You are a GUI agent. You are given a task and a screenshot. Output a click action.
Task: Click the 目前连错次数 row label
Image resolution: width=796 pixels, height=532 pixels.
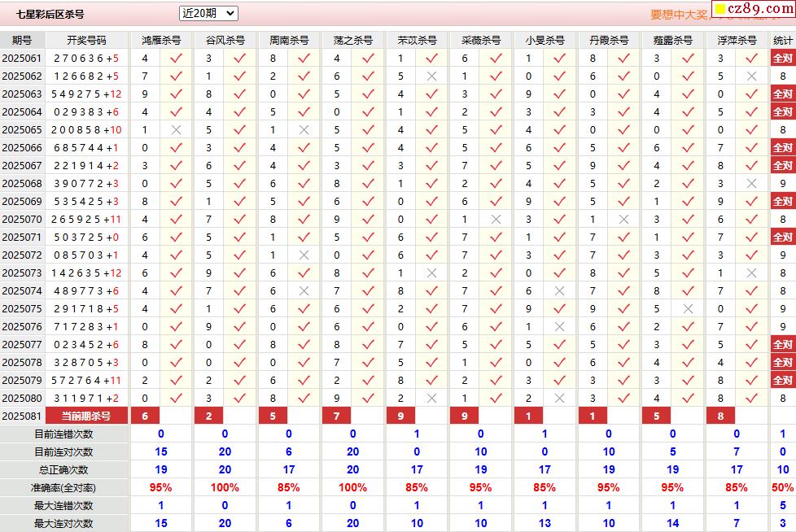[x=63, y=434]
